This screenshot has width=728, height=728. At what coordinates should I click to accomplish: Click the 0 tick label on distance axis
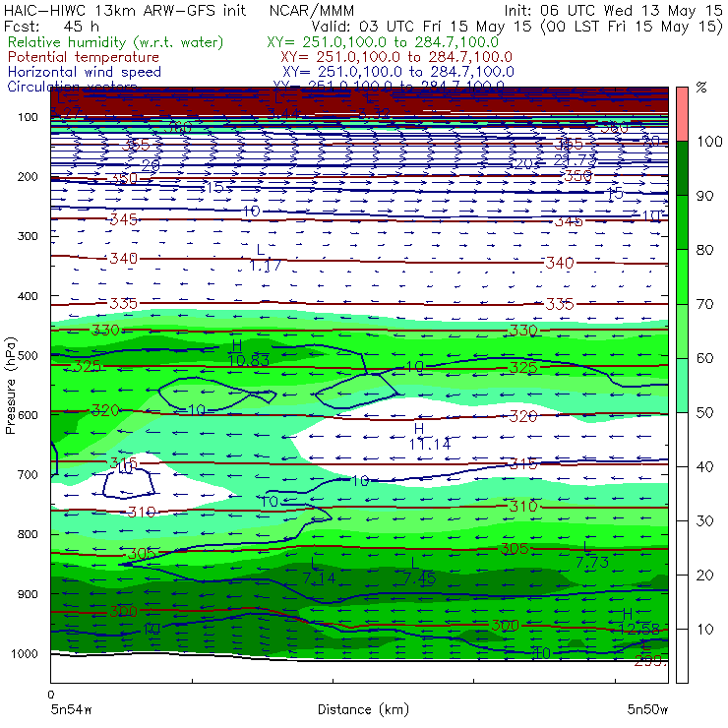tap(51, 695)
